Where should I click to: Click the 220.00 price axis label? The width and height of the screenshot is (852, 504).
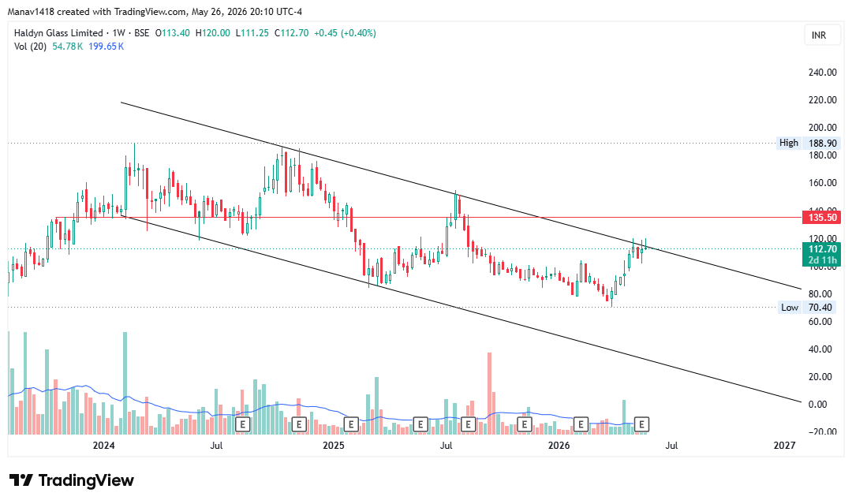click(822, 100)
